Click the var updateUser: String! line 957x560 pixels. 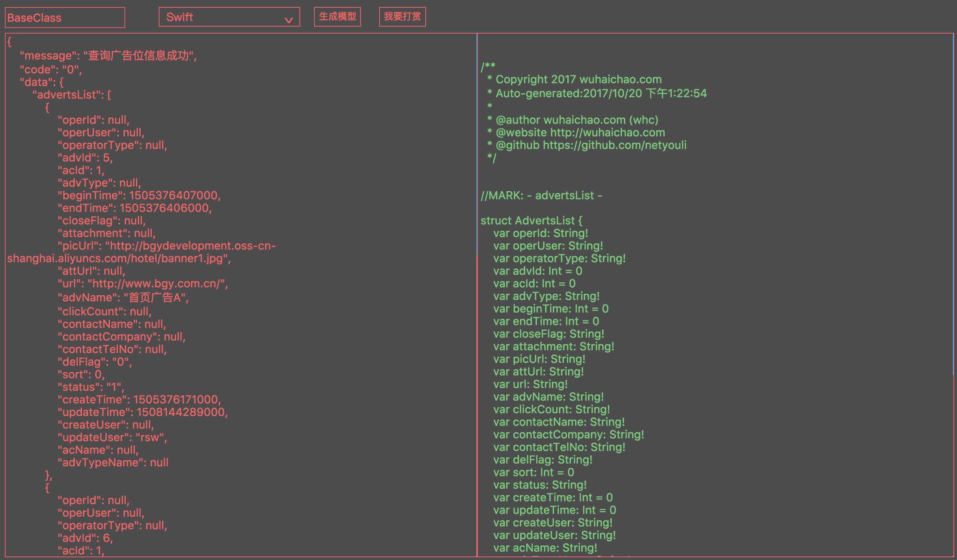tap(554, 535)
